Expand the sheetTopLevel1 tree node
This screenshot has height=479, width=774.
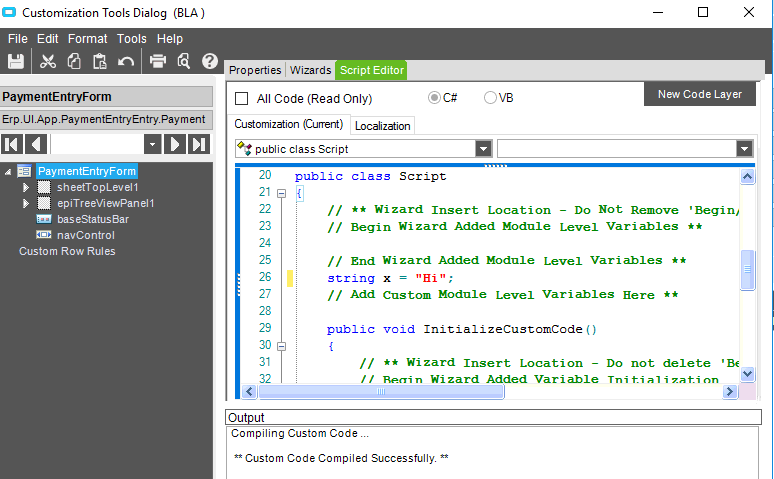[x=26, y=188]
